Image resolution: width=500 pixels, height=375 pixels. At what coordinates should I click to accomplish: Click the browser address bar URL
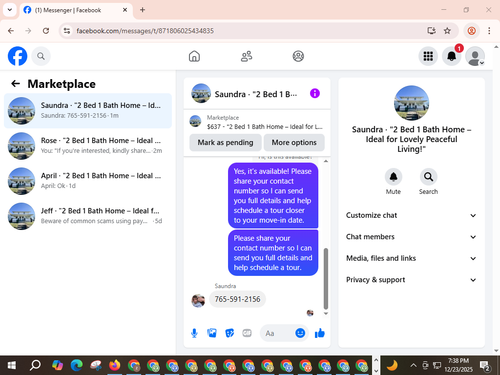point(145,31)
